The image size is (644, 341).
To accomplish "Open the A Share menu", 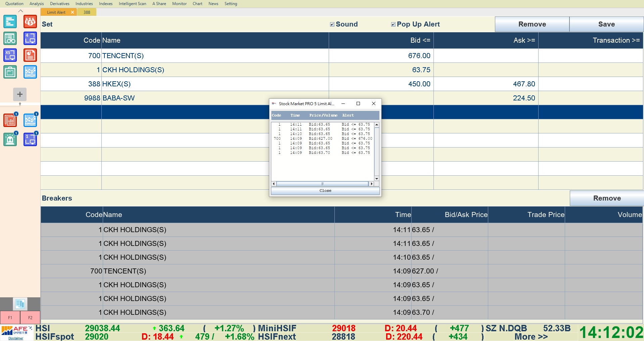I will tap(159, 4).
